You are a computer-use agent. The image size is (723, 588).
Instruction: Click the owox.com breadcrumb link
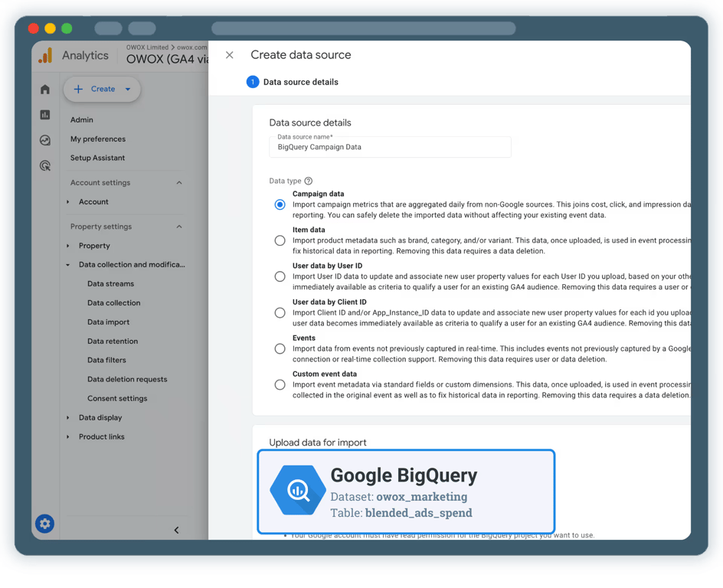point(191,47)
